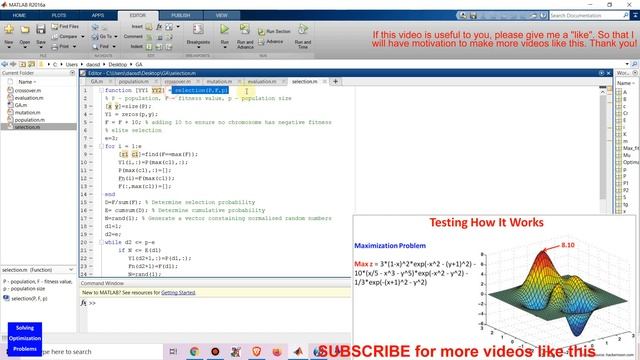640x360 pixels.
Task: Switch to the PLOTS ribbon tab
Action: coord(59,16)
